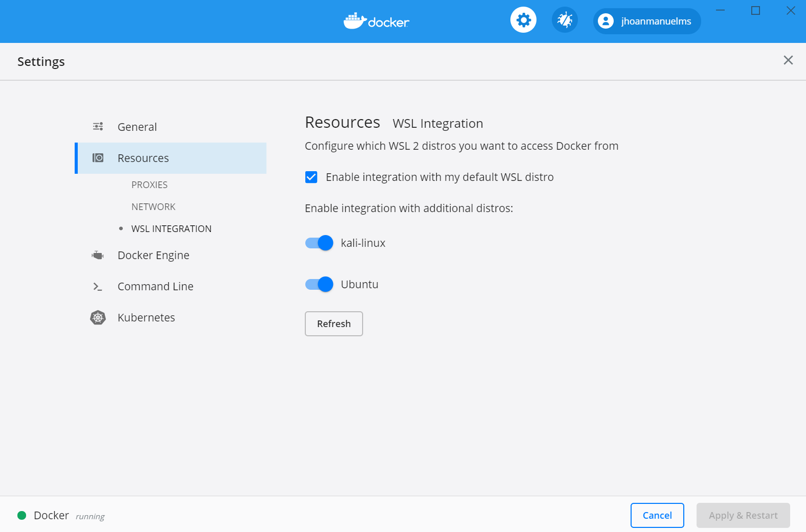This screenshot has height=532, width=806.
Task: Click the user avatar icon
Action: [x=606, y=21]
